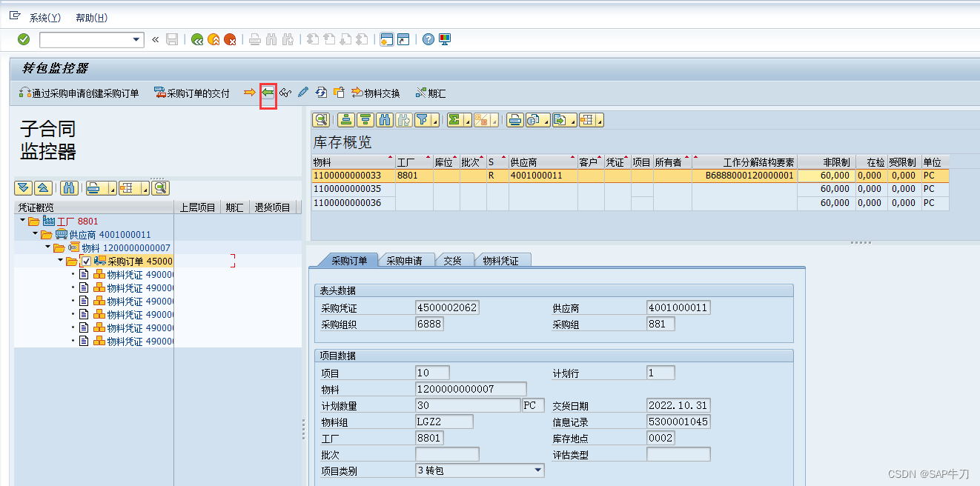980x486 pixels.
Task: Collapse the 供应商 4001000011 tree node
Action: [36, 235]
